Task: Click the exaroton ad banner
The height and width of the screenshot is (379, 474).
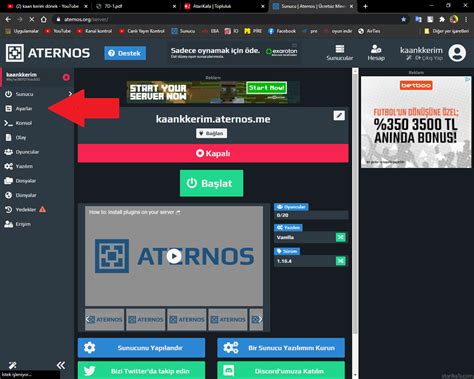Action: pyautogui.click(x=234, y=53)
